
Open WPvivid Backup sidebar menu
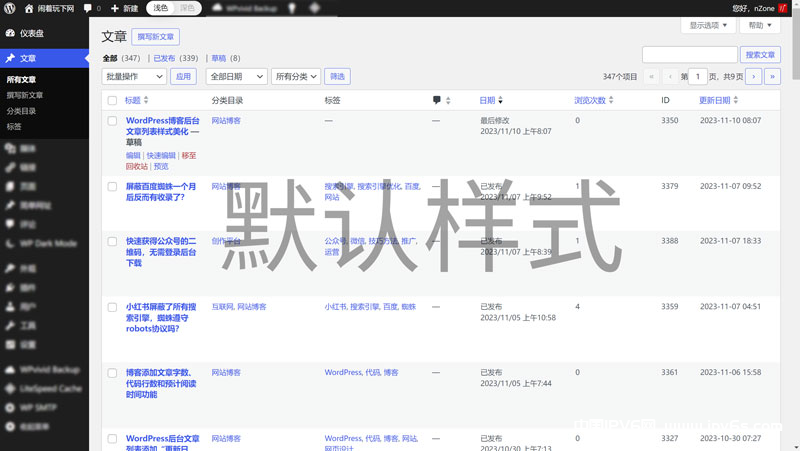44,369
